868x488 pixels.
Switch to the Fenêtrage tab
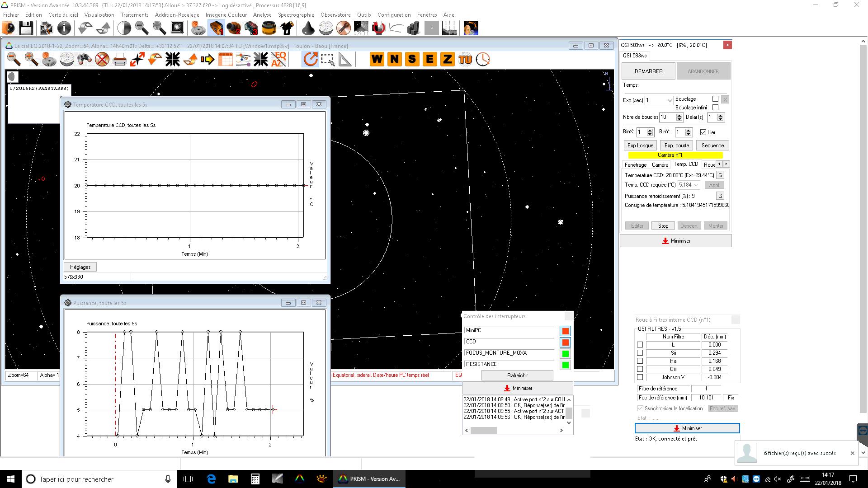(x=635, y=165)
